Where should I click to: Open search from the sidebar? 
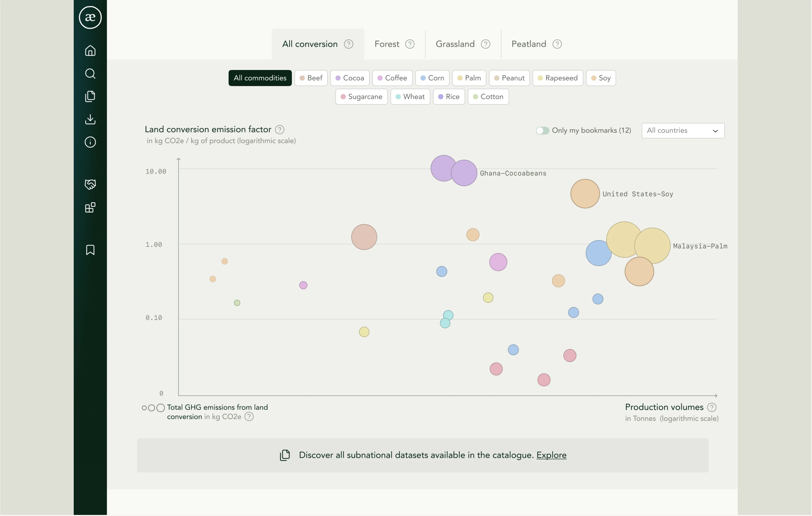(90, 73)
